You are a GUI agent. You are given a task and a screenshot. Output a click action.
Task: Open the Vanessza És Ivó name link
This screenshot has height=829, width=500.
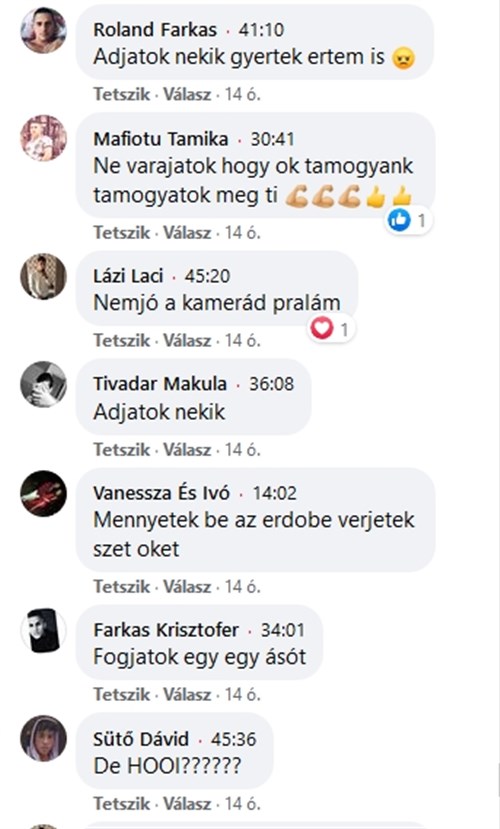coord(162,493)
